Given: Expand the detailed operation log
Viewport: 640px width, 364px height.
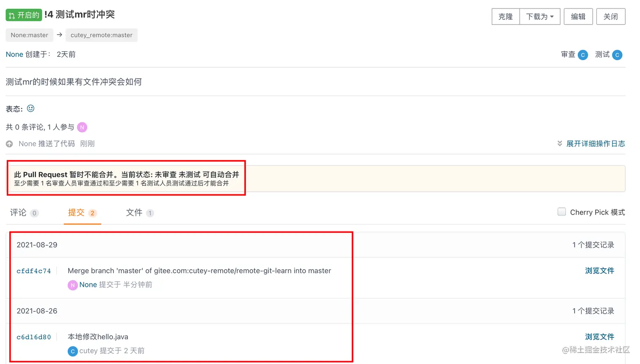Looking at the screenshot, I should [591, 144].
